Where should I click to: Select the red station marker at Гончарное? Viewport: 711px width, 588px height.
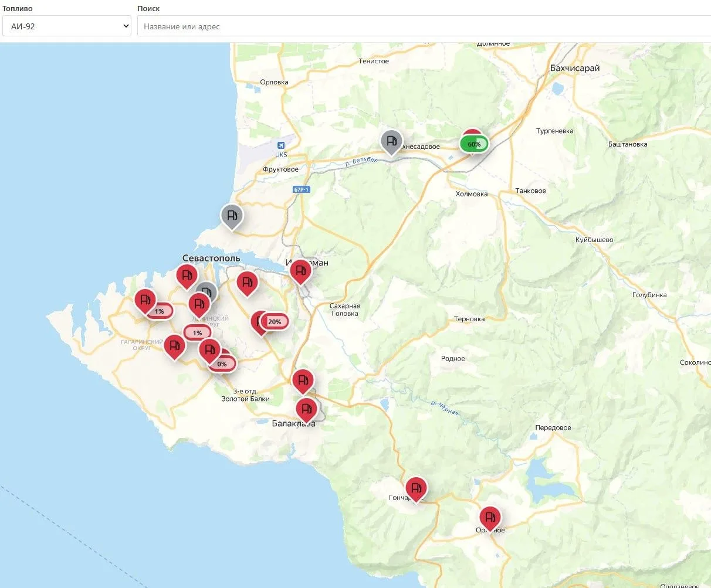[416, 489]
